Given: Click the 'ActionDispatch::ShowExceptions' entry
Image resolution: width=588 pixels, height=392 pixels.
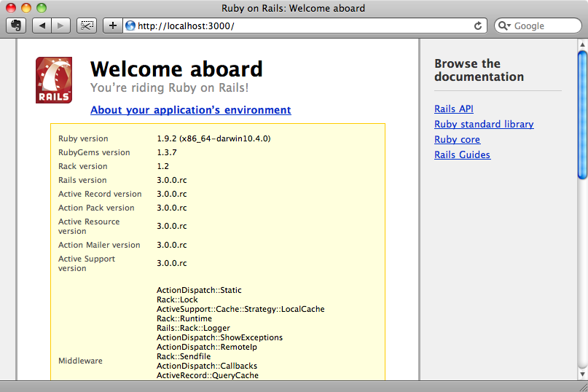Looking at the screenshot, I should click(x=220, y=337).
